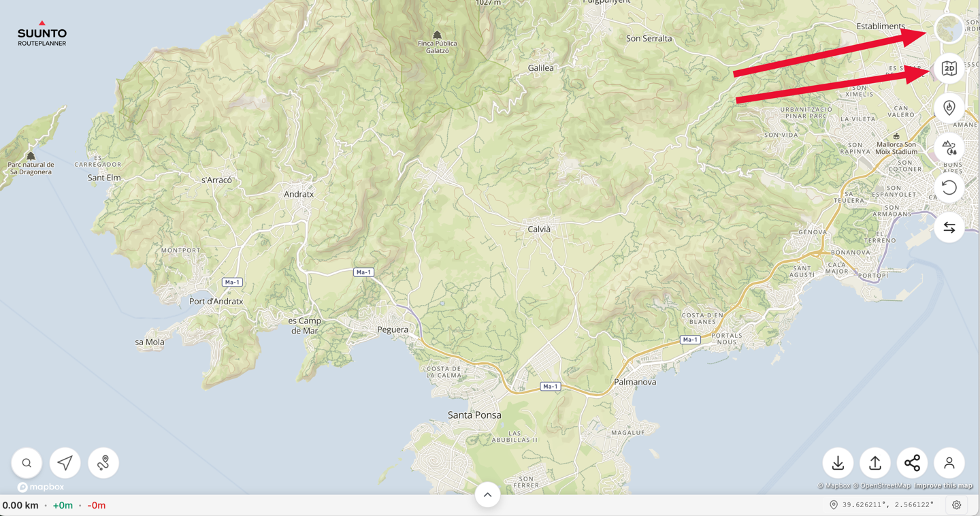Open the user account profile
The height and width of the screenshot is (516, 980).
click(x=949, y=463)
